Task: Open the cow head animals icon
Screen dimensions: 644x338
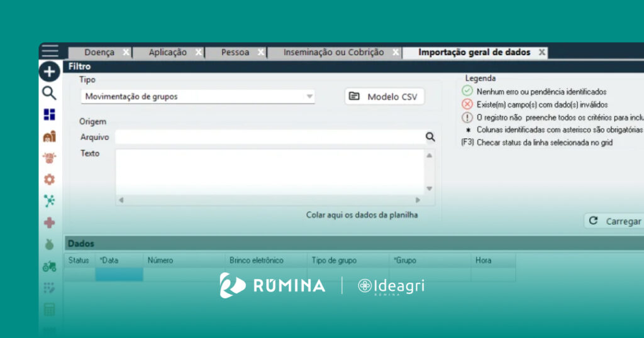Action: (x=49, y=158)
